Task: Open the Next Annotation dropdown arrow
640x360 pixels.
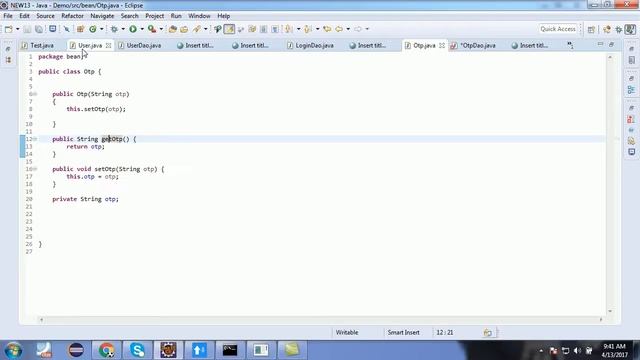Action: (298, 29)
